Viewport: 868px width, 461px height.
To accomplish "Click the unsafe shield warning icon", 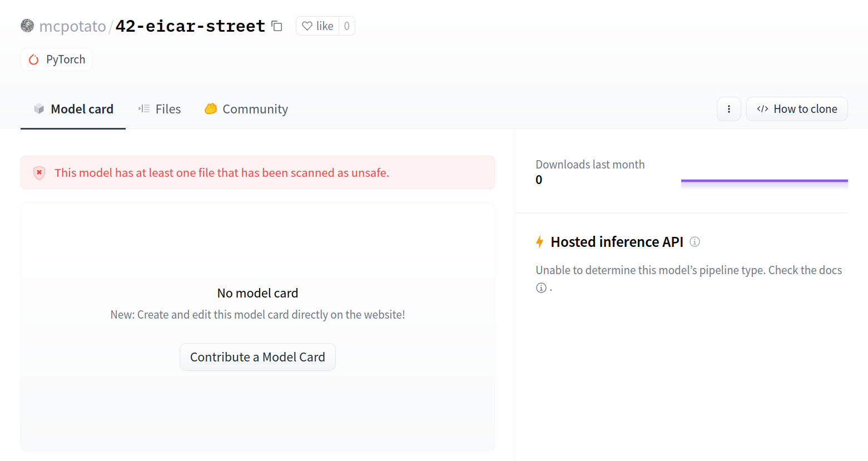I will pos(39,173).
